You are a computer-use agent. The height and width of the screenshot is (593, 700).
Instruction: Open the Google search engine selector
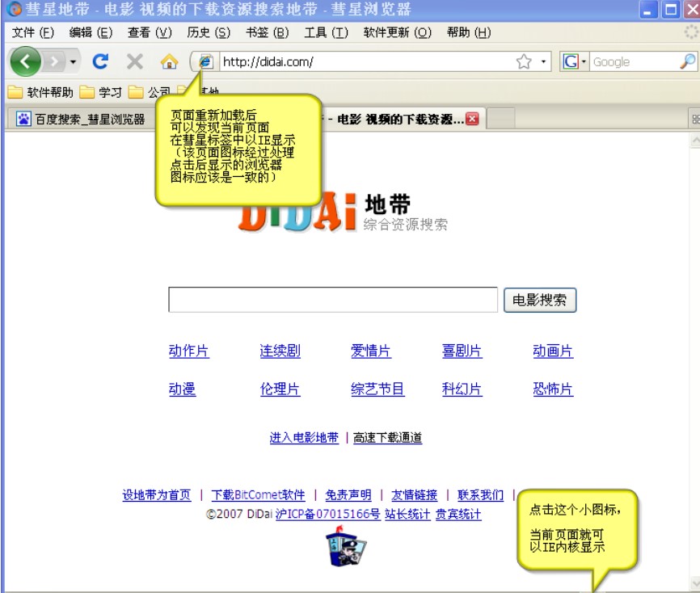click(x=574, y=61)
